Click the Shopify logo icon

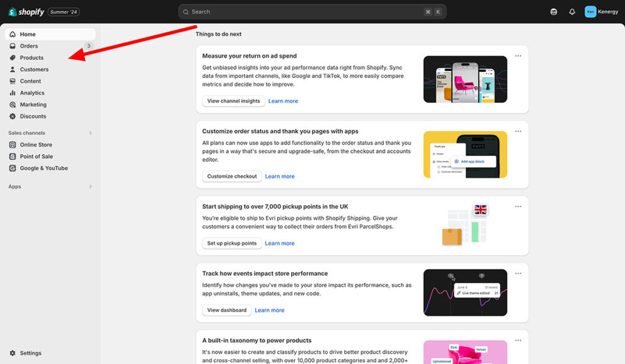pyautogui.click(x=12, y=12)
